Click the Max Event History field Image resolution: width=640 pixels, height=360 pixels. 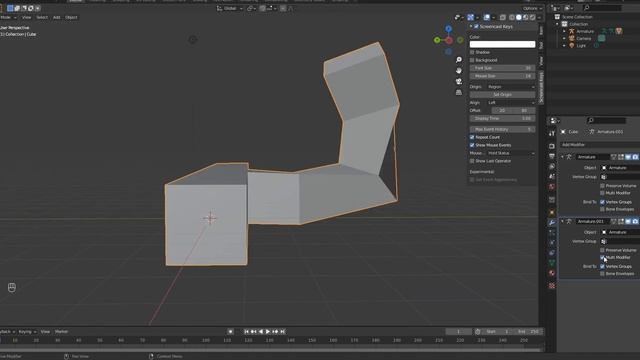[x=502, y=129]
